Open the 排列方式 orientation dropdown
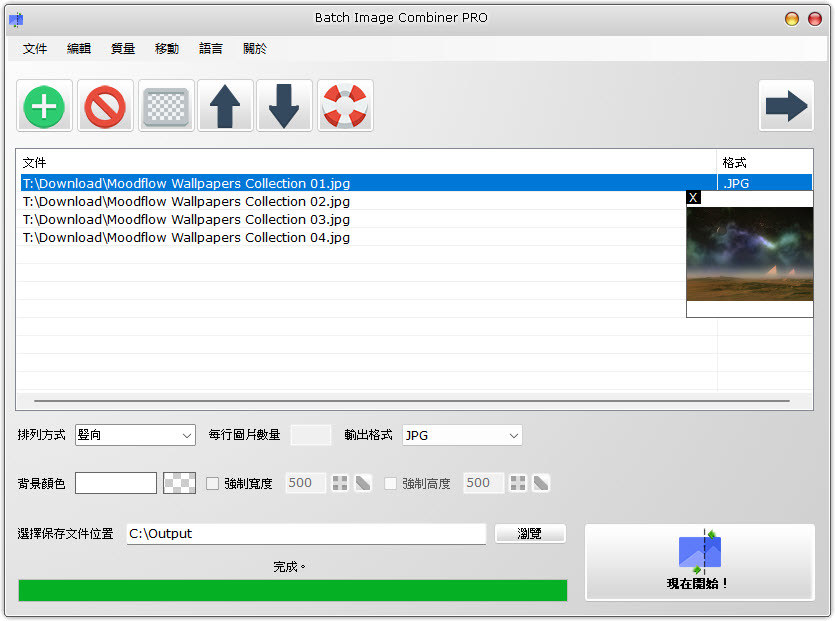The height and width of the screenshot is (621, 835). (183, 435)
